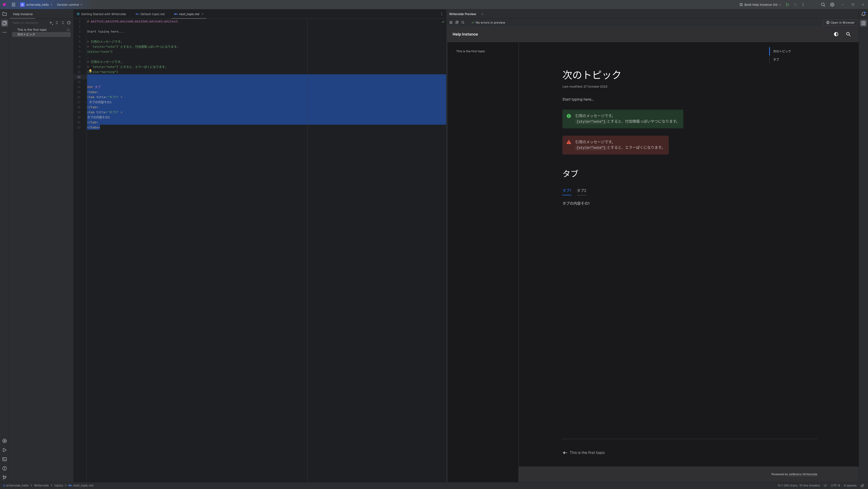
Task: Run the Build Help Instance configuration
Action: 788,5
